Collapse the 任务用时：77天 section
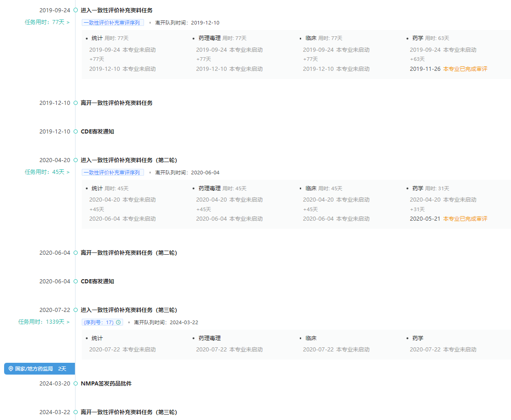 pyautogui.click(x=68, y=22)
